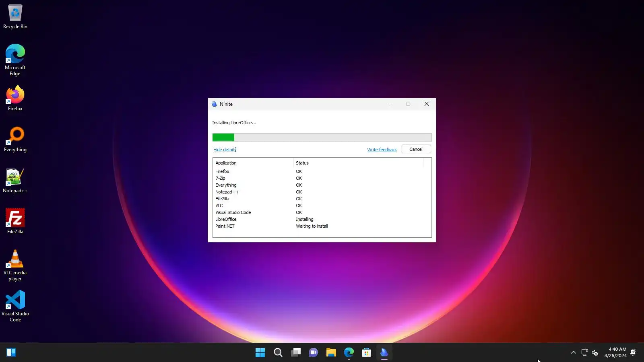
Task: Select the VLC row in the list
Action: point(322,206)
